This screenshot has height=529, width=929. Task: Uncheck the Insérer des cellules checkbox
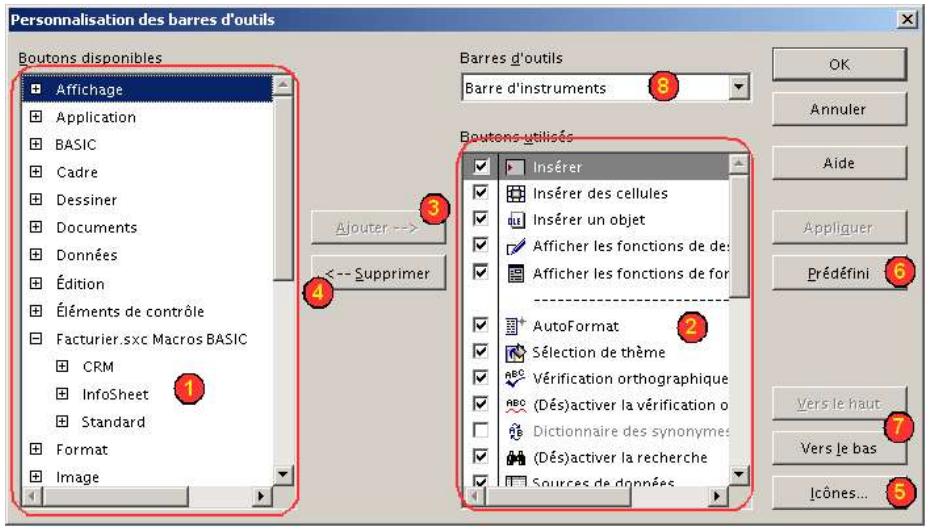pos(480,193)
